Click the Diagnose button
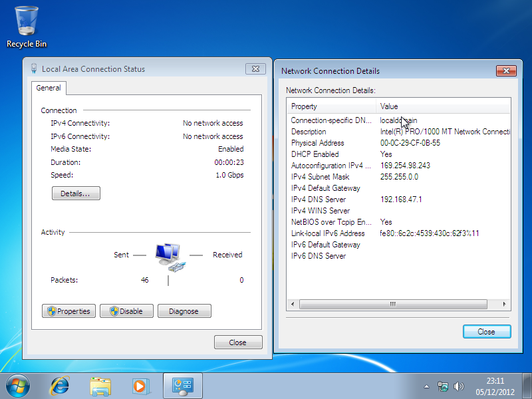 coord(184,311)
